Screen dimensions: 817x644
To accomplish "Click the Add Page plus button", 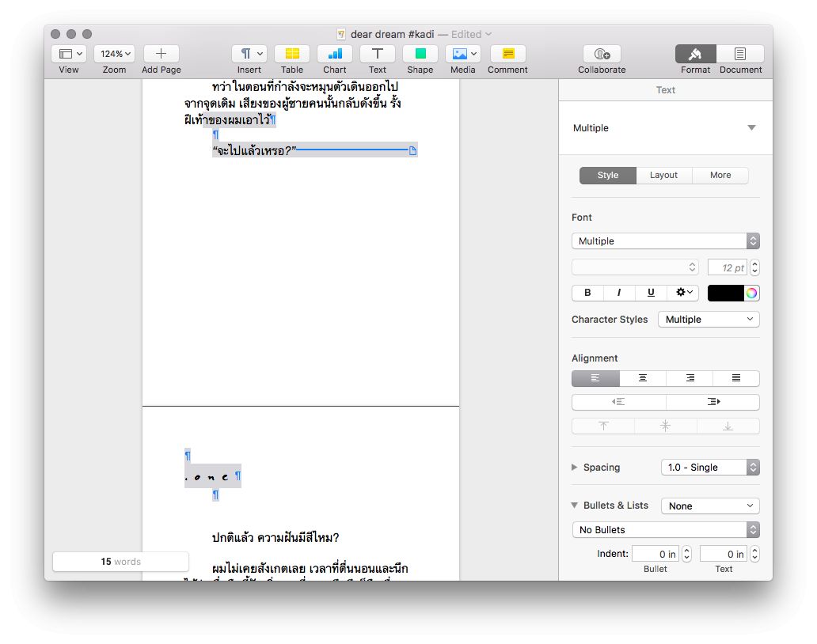I will [x=161, y=54].
